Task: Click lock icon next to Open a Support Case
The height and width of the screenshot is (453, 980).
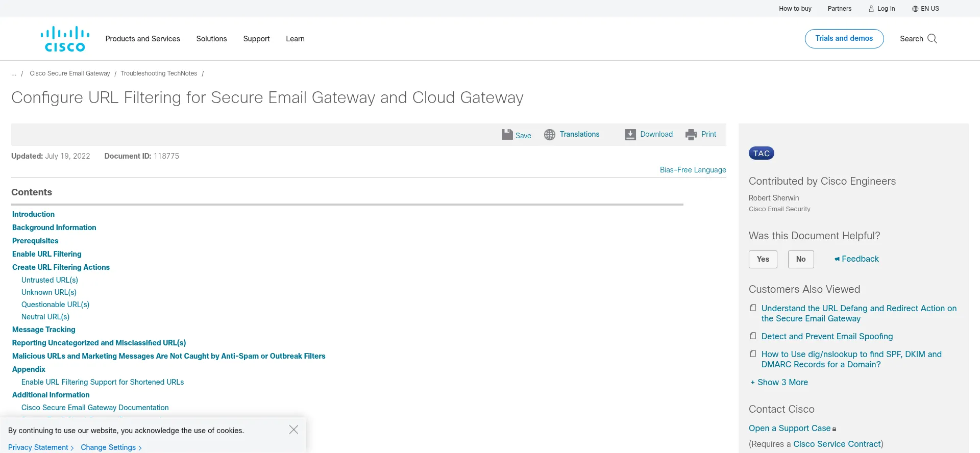Action: coord(835,430)
